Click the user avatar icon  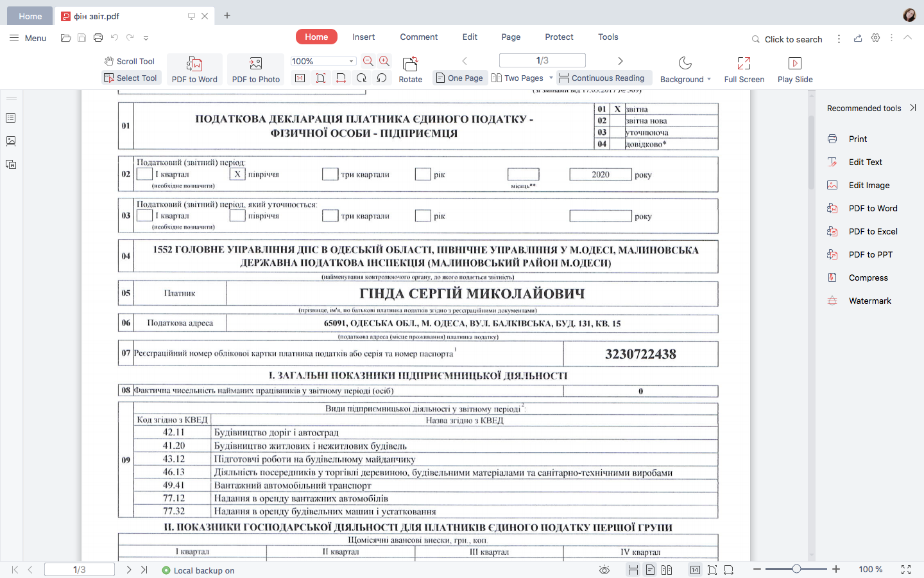click(x=909, y=15)
